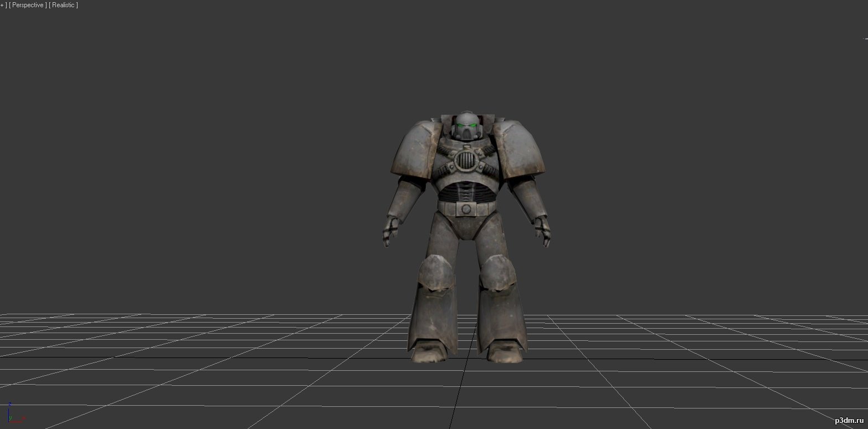Open the Realistic shading mode menu
This screenshot has height=429, width=868.
[63, 5]
